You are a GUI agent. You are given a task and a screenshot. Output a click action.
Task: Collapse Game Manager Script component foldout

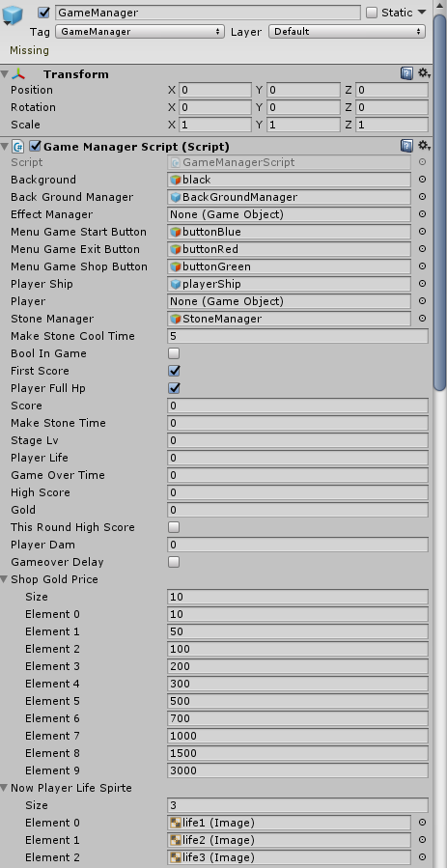click(5, 146)
